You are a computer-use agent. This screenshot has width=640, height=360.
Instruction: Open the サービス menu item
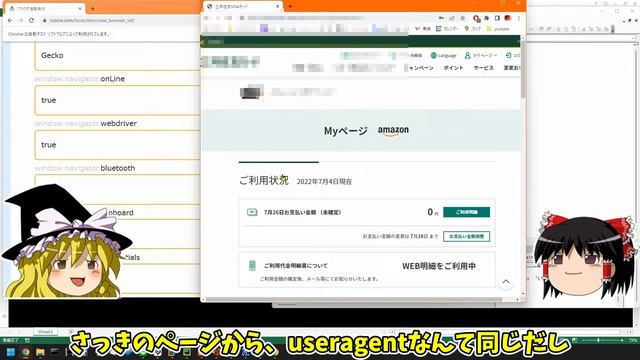[484, 68]
